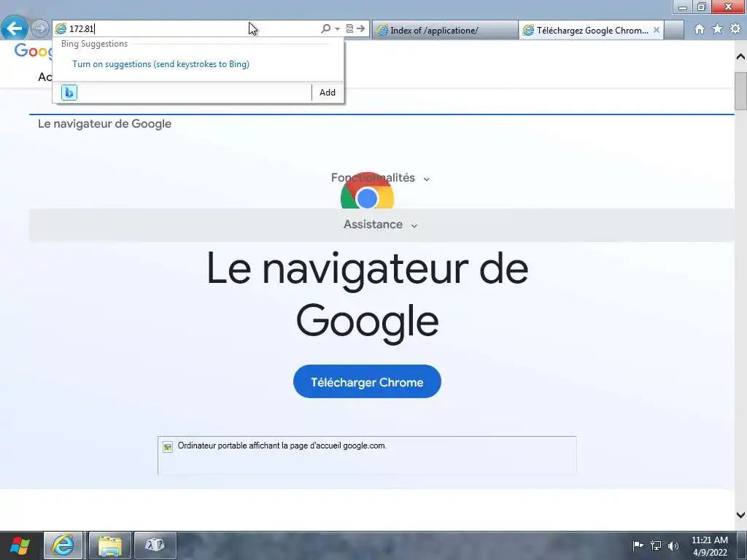Open the Tools gear menu
The image size is (747, 560).
735,29
